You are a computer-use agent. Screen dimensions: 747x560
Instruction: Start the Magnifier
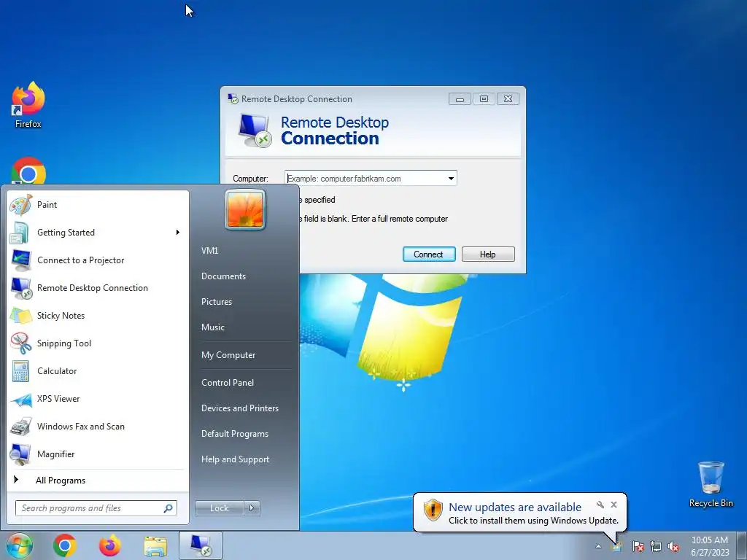(97, 454)
